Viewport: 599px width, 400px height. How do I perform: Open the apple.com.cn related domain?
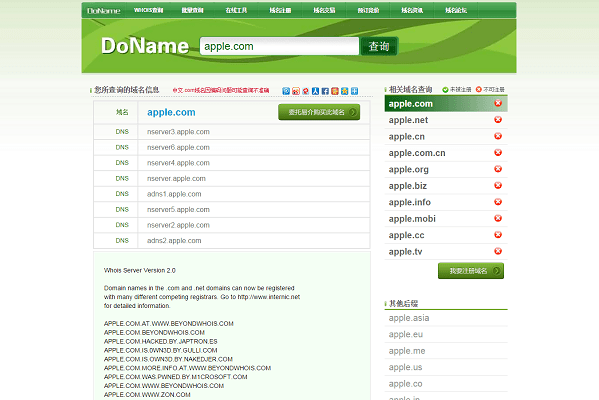pyautogui.click(x=417, y=153)
